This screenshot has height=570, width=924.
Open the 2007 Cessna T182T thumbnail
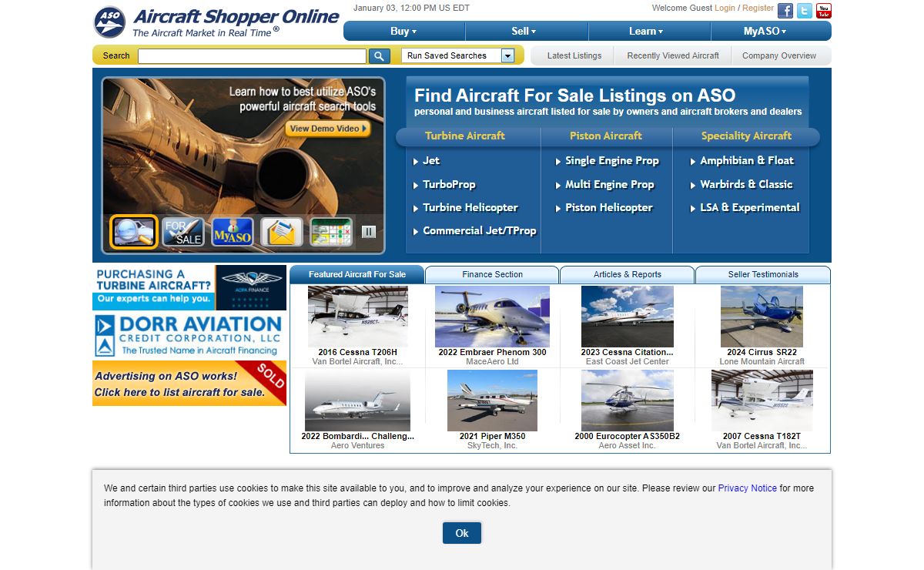[x=762, y=401]
